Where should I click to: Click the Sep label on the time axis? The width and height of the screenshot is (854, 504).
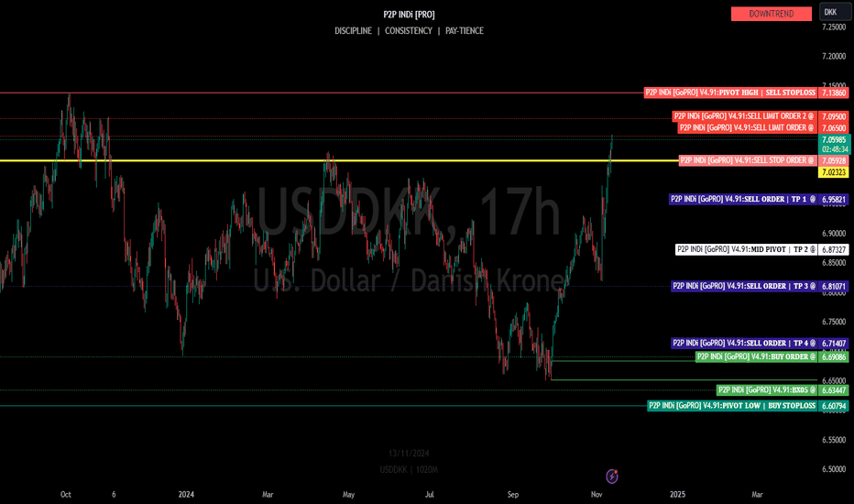(513, 494)
